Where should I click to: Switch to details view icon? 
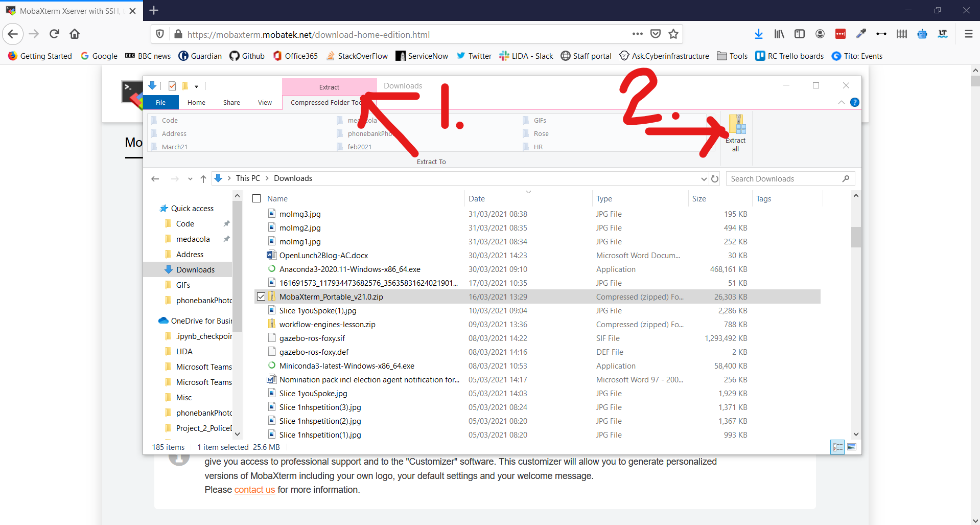click(837, 447)
